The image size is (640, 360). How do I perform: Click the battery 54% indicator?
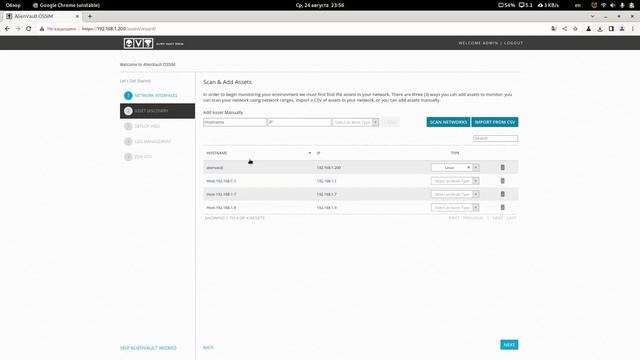[507, 5]
